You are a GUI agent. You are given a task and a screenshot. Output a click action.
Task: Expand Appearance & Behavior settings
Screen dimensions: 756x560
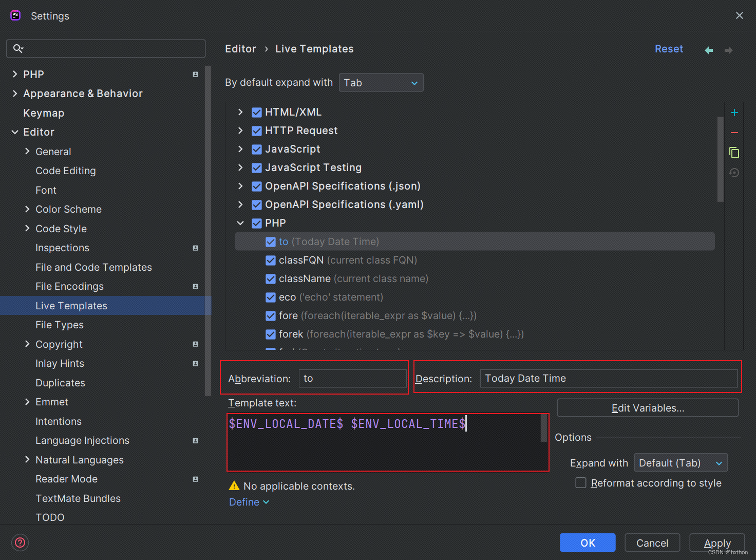pos(15,94)
